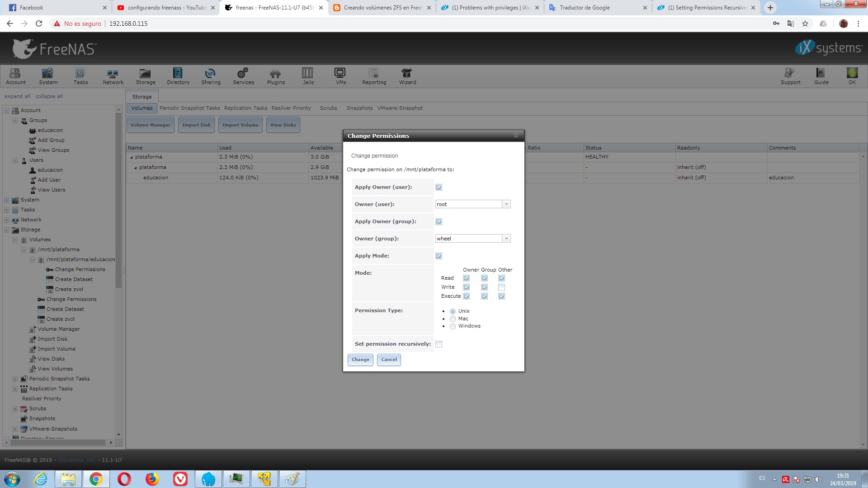Open the Sharing toolbar icon
The width and height of the screenshot is (868, 488).
pyautogui.click(x=211, y=76)
